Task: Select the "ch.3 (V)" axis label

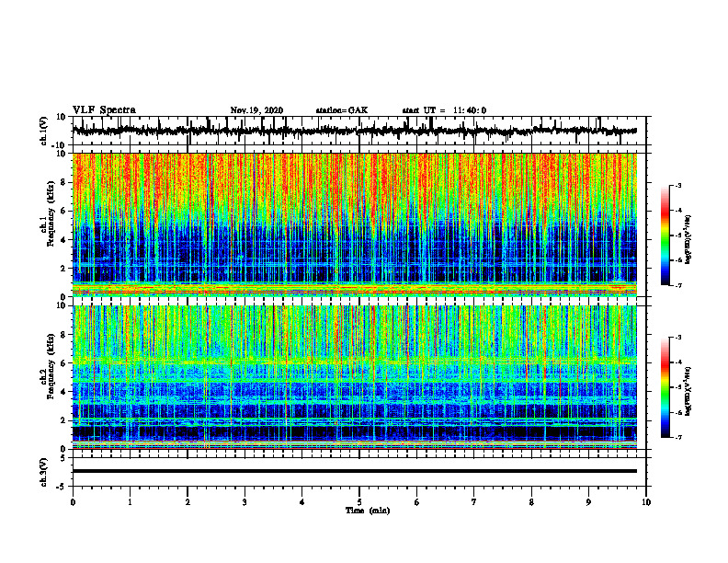Action: [x=44, y=472]
